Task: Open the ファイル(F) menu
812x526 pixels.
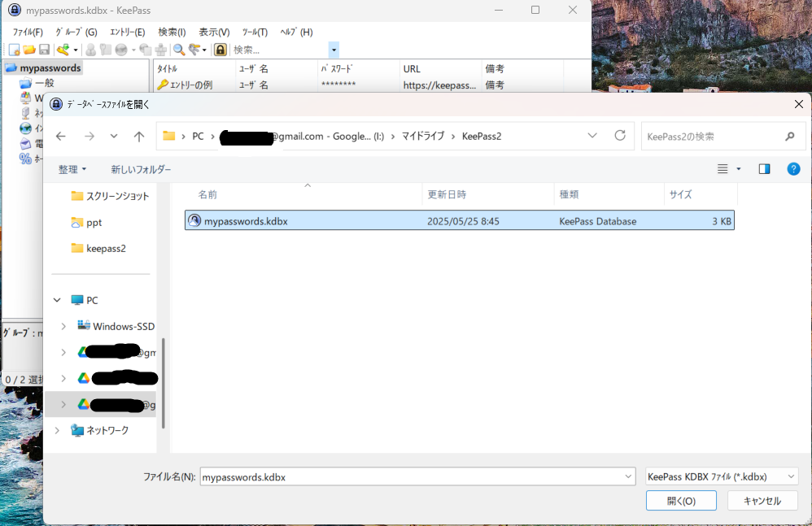Action: [28, 32]
